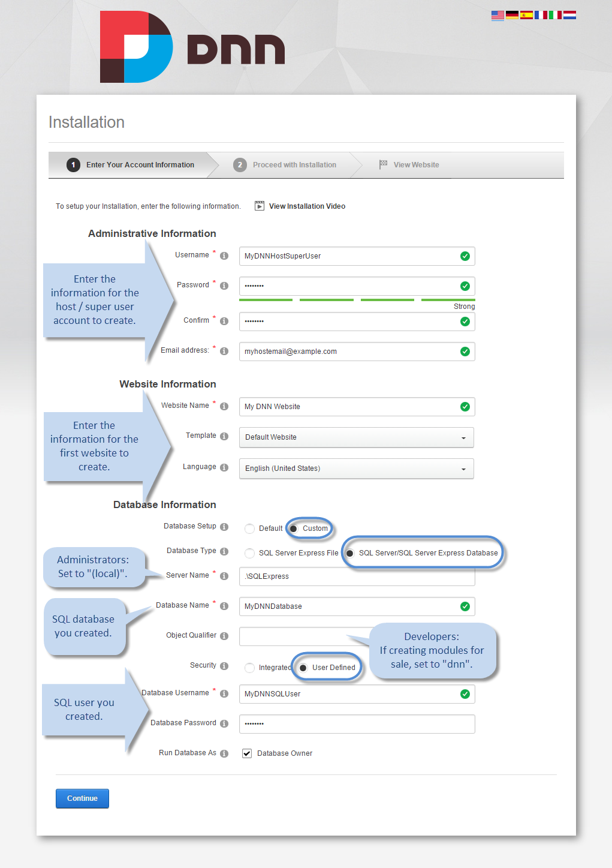This screenshot has height=868, width=612.
Task: Click the Username input field
Action: (357, 256)
